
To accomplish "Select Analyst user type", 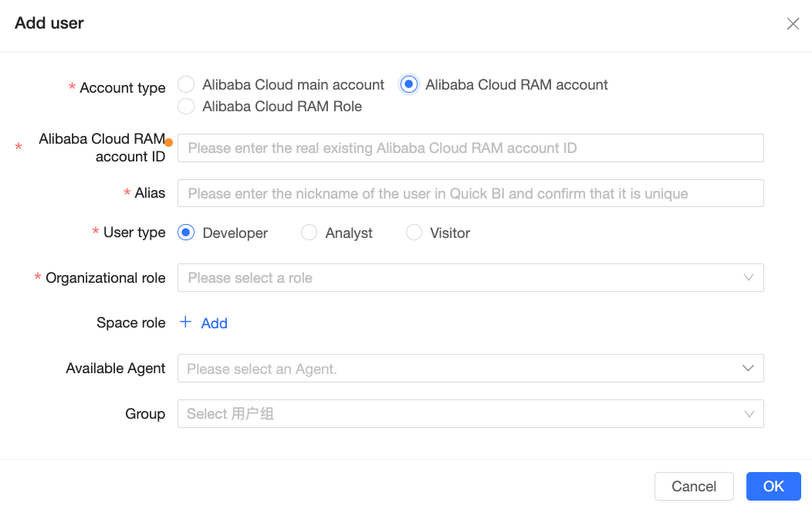I will 310,233.
